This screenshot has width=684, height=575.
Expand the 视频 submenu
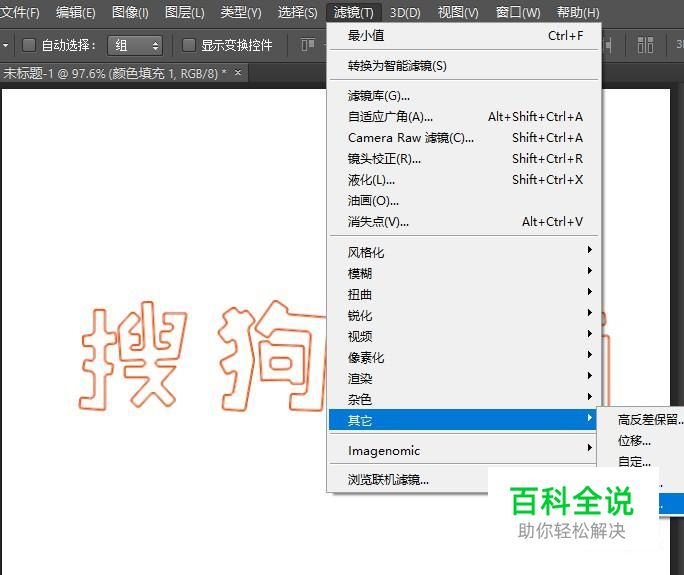(464, 336)
